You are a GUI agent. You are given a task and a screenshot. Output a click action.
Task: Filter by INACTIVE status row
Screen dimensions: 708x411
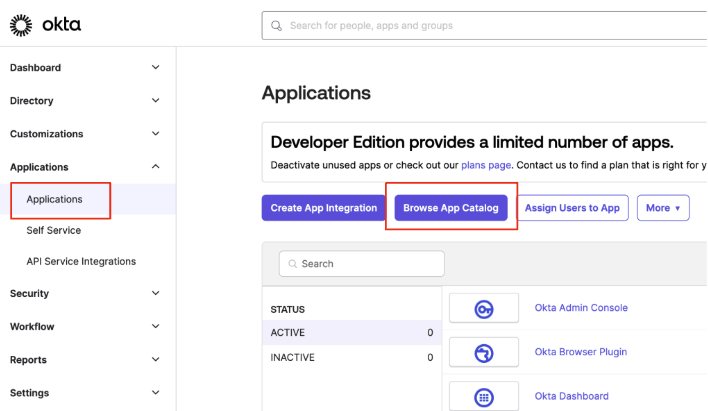[352, 358]
